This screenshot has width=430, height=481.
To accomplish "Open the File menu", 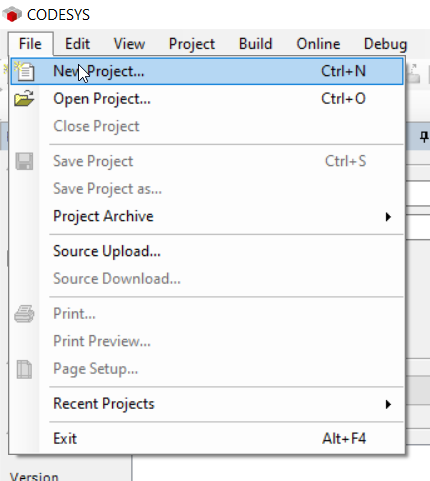I will tap(30, 44).
